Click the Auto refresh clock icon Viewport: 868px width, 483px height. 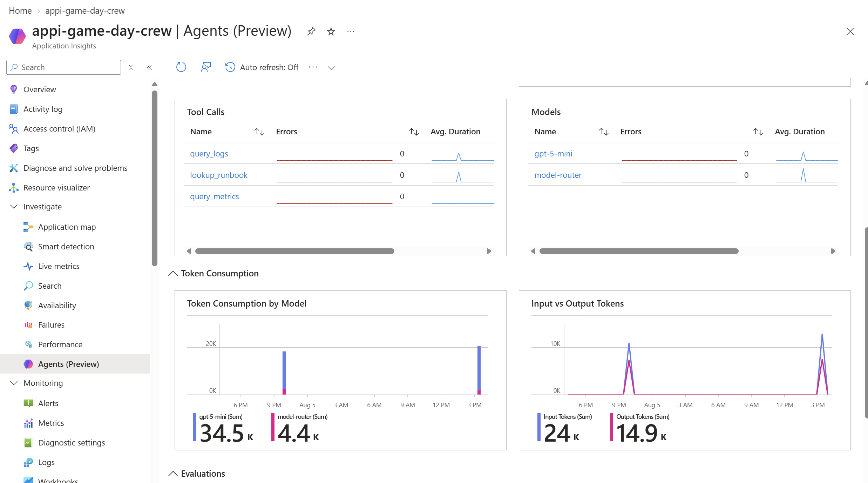point(230,67)
